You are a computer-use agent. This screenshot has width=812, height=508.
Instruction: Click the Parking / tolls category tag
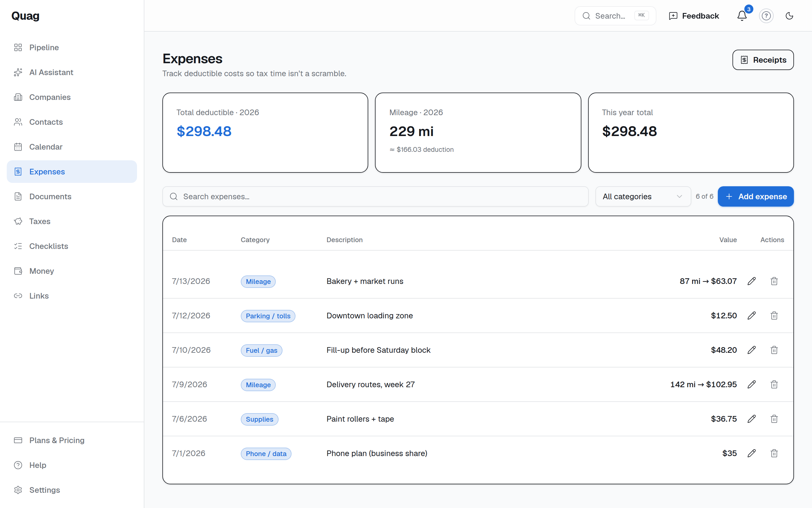[268, 316]
